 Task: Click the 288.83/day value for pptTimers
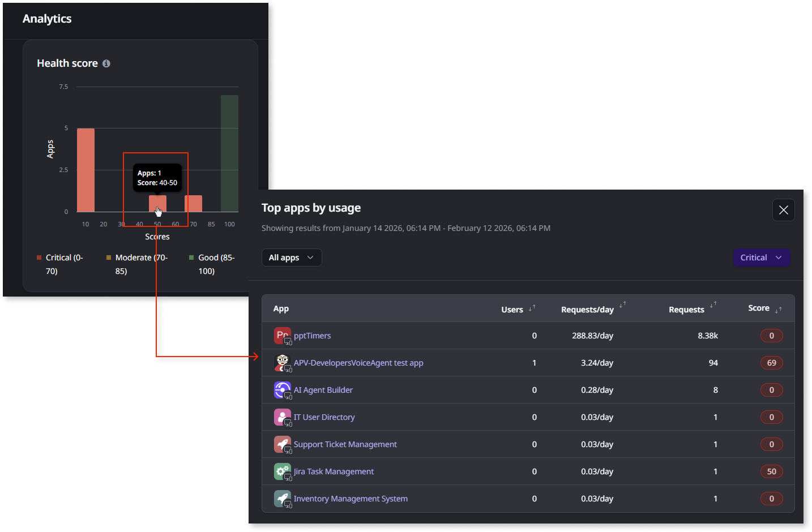point(592,336)
